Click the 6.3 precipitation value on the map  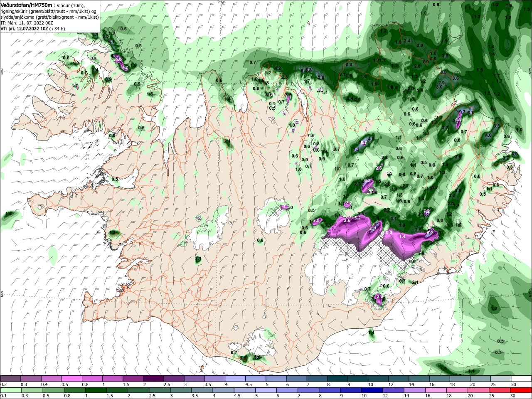pyautogui.click(x=367, y=181)
